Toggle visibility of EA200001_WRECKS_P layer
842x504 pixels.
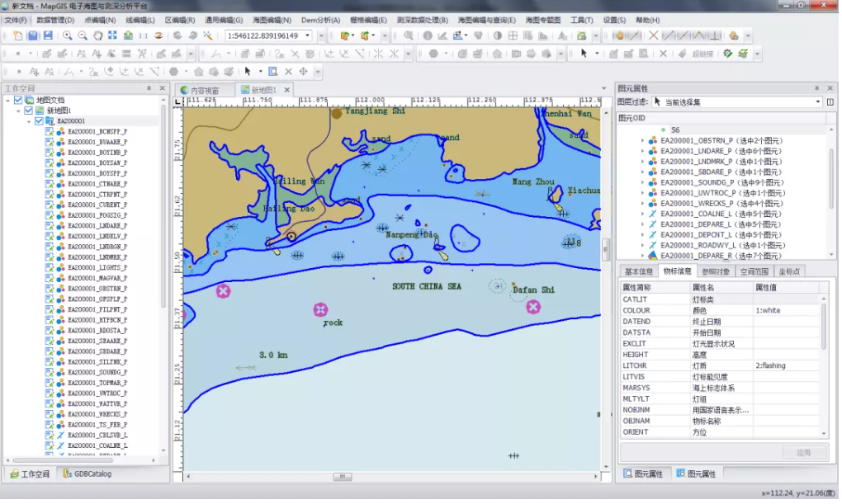pyautogui.click(x=50, y=414)
